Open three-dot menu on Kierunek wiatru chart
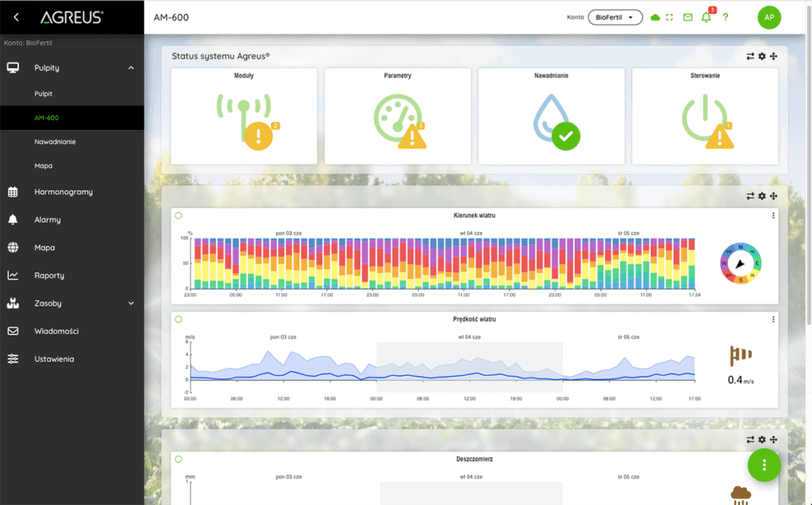This screenshot has height=505, width=812. coord(773,216)
